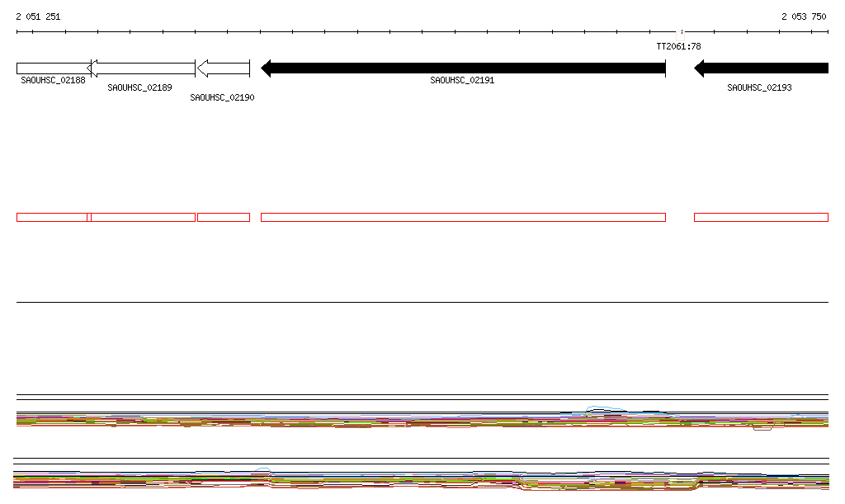Click the white SAOUHSC_02188 gene box
This screenshot has width=845, height=504.
click(51, 68)
